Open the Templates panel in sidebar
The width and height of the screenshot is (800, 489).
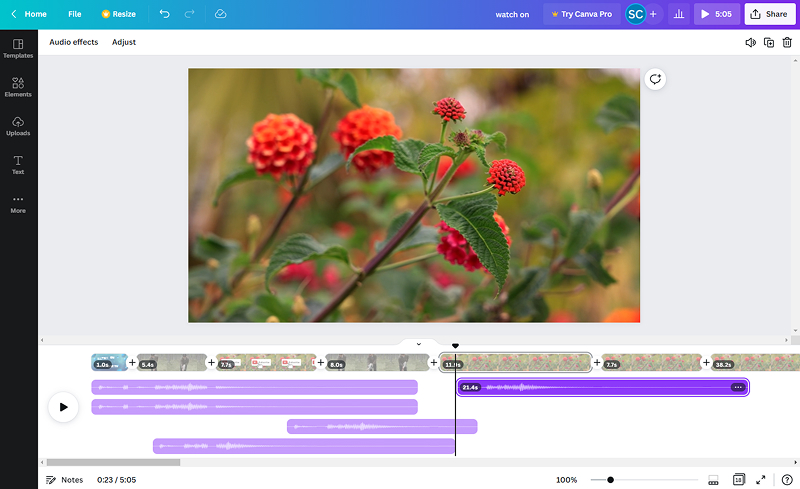pyautogui.click(x=18, y=48)
